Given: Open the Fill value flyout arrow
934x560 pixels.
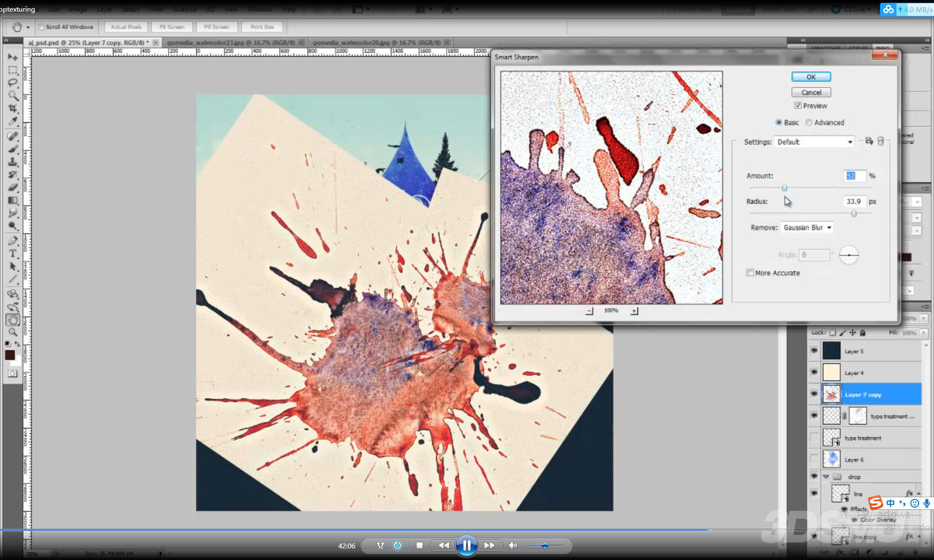Looking at the screenshot, I should 924,333.
